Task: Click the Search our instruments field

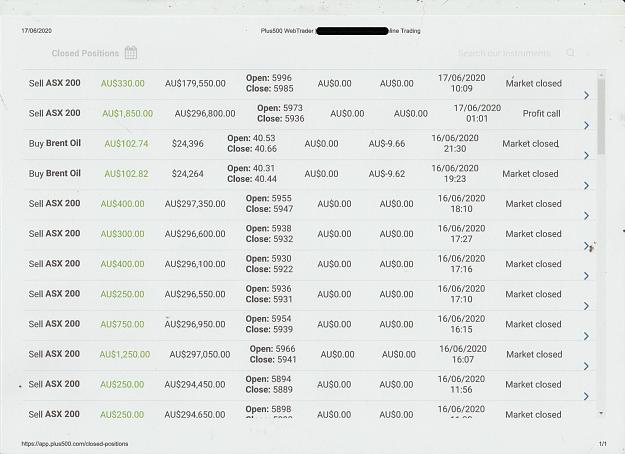Action: 504,53
